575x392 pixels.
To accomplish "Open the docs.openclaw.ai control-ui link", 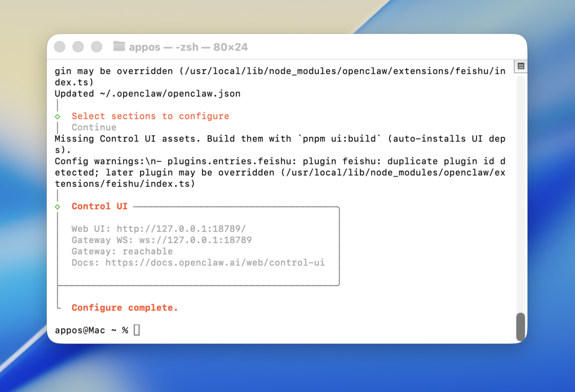I will tap(215, 262).
